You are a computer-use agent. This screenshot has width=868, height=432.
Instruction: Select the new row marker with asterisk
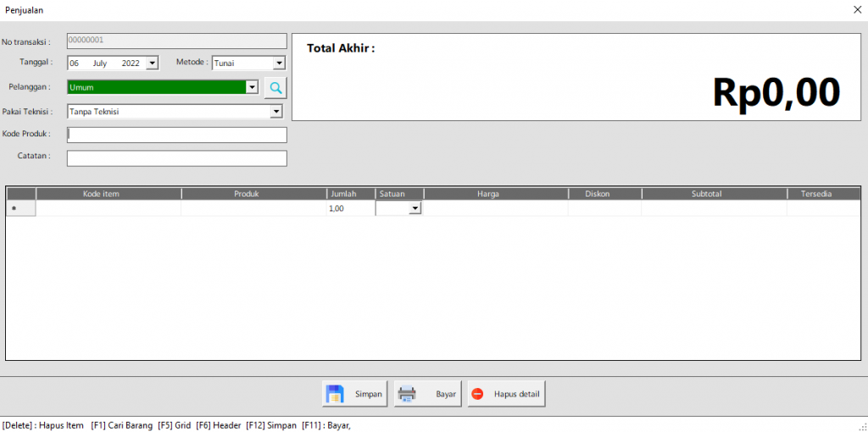click(x=21, y=208)
